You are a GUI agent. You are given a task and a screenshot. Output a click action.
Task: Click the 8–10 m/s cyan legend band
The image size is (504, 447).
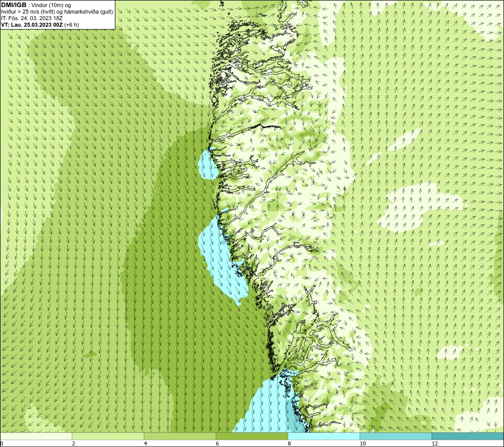coord(324,436)
